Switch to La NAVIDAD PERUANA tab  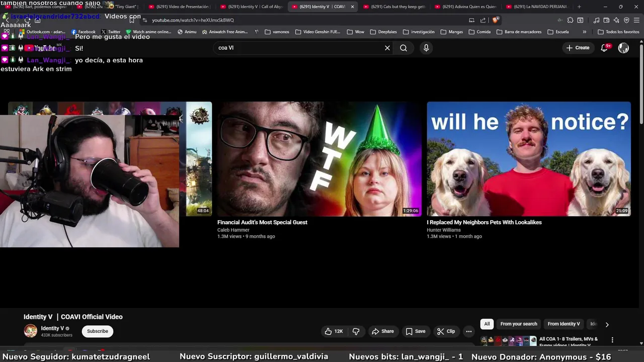537,7
